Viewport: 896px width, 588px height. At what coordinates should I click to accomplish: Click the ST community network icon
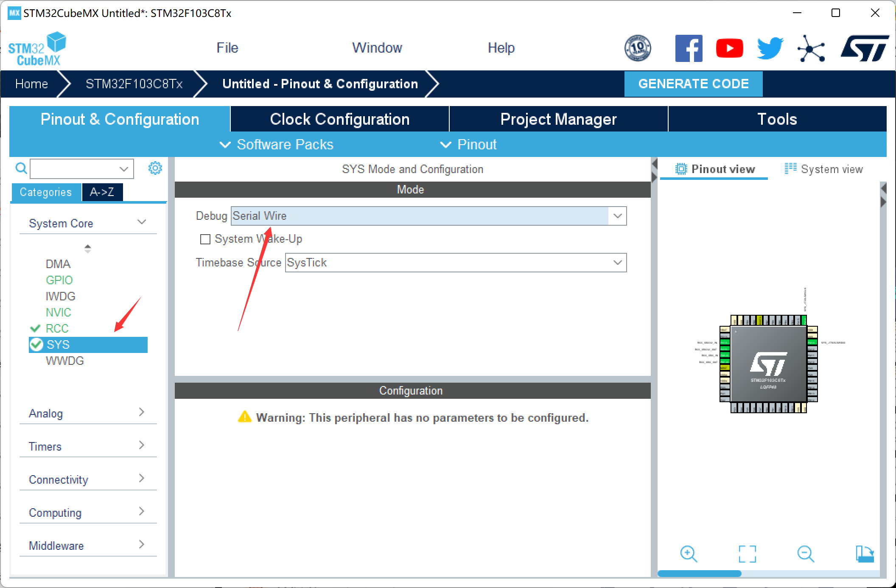(x=811, y=48)
